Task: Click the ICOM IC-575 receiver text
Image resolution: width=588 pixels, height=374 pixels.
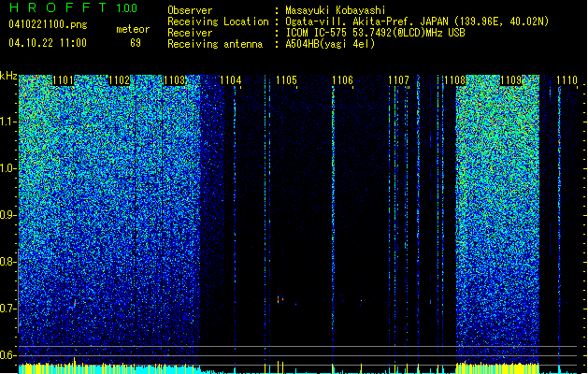Action: pyautogui.click(x=375, y=33)
